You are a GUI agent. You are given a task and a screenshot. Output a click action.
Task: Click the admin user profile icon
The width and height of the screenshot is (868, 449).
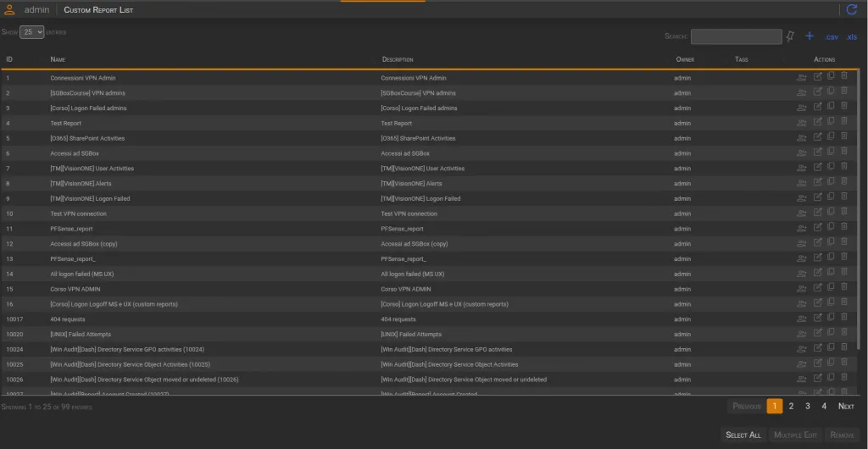point(9,9)
